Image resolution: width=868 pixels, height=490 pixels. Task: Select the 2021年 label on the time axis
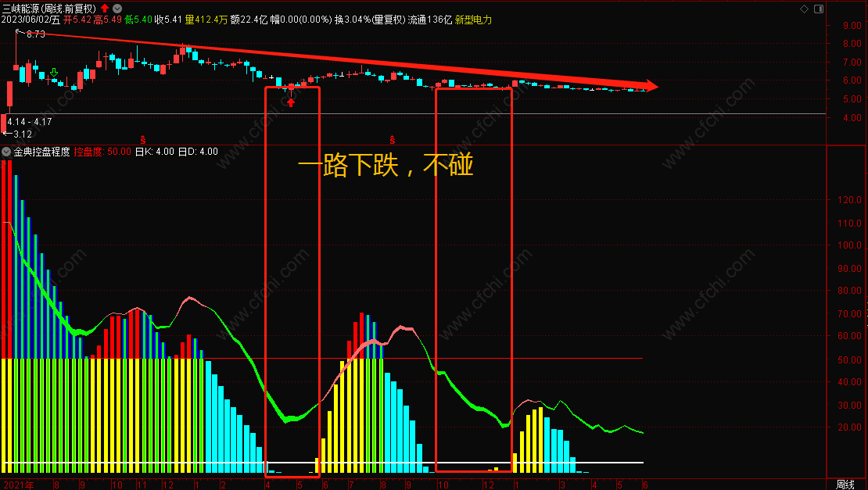pos(19,485)
